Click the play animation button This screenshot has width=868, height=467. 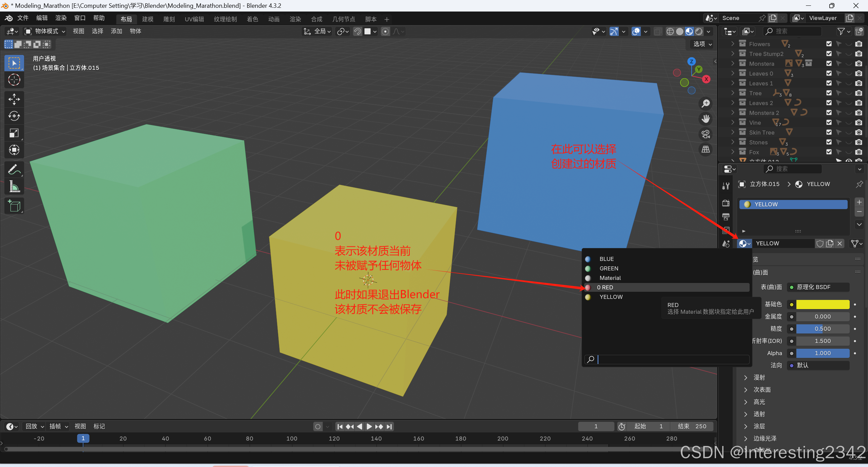(369, 427)
